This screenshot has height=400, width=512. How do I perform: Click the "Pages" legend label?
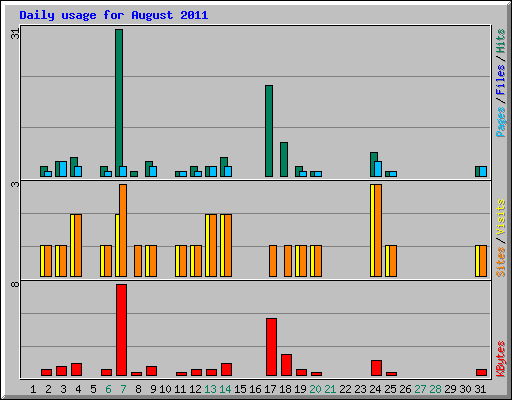(500, 122)
